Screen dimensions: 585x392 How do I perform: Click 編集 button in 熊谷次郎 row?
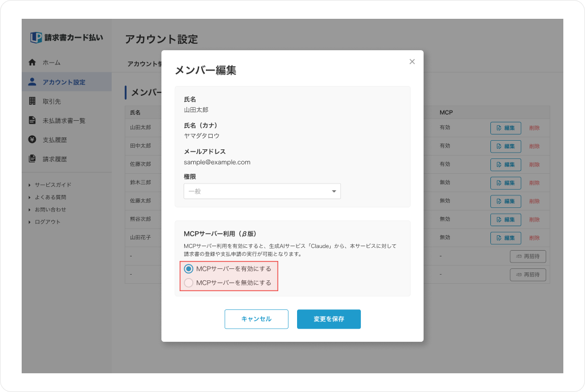click(x=506, y=219)
